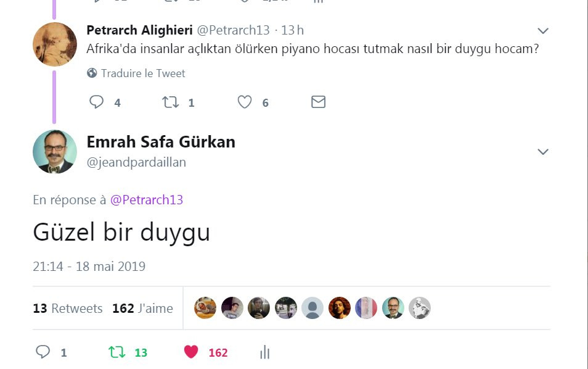Open the default gray liker avatar
The image size is (588, 369).
pyautogui.click(x=312, y=308)
